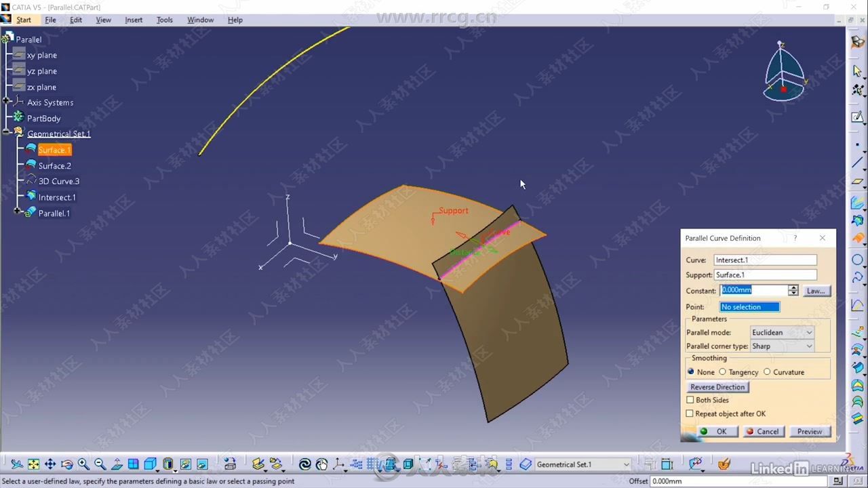Click the Line tool in right toolbar

pos(858,163)
